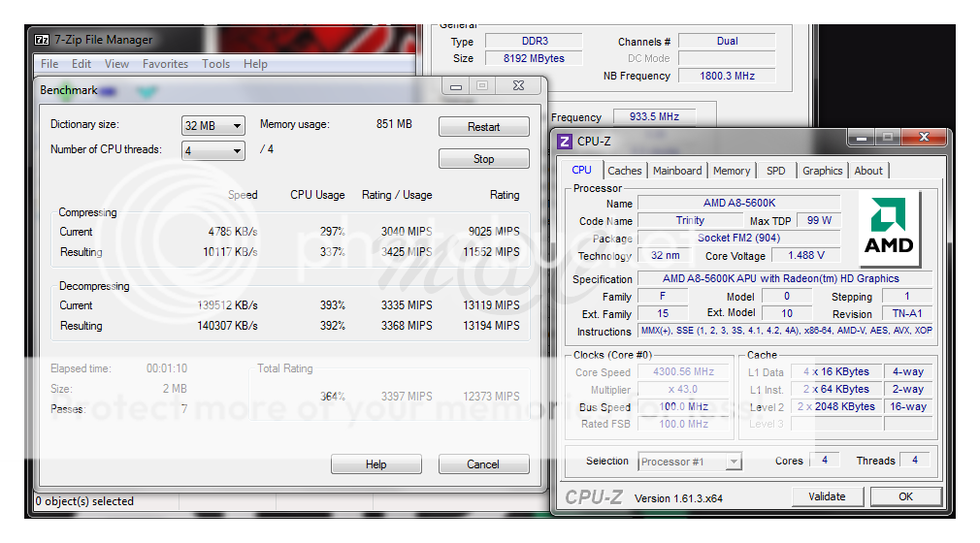The height and width of the screenshot is (543, 980).
Task: Click the TN-A1 revision value
Action: pos(907,313)
